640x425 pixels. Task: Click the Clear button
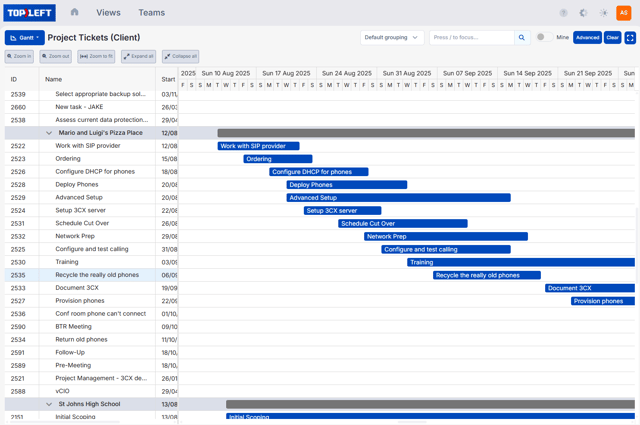click(x=612, y=38)
